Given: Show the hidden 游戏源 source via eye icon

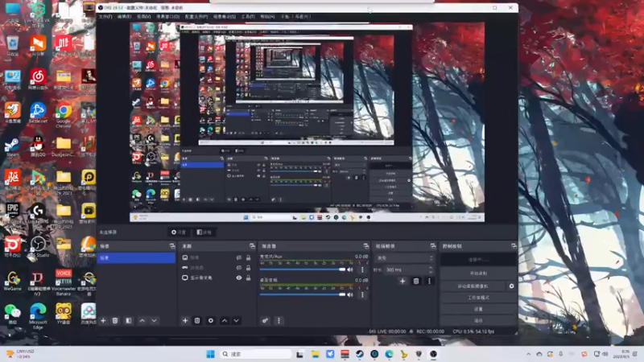Looking at the screenshot, I should [238, 268].
